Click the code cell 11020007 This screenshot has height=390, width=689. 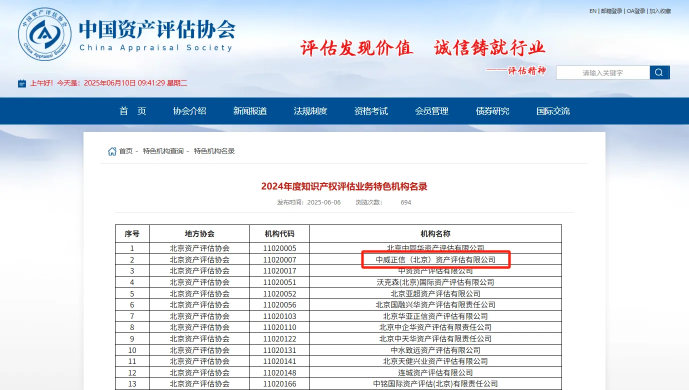(x=279, y=260)
